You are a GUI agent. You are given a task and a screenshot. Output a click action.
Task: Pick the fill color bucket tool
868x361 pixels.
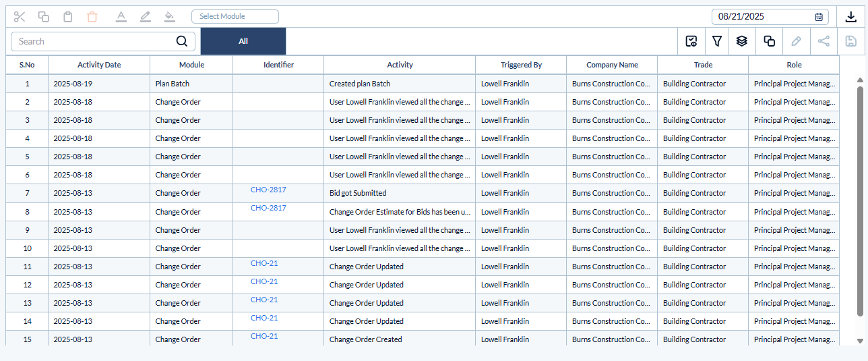170,17
